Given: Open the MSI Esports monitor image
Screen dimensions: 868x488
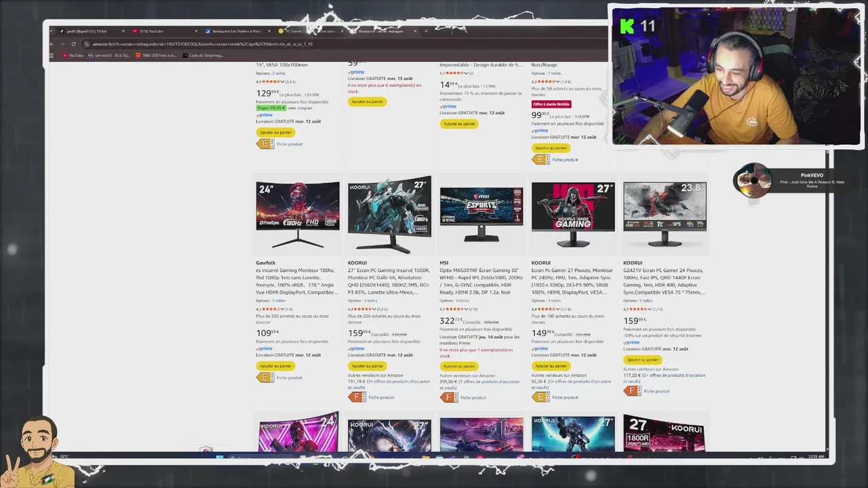Looking at the screenshot, I should pos(481,214).
